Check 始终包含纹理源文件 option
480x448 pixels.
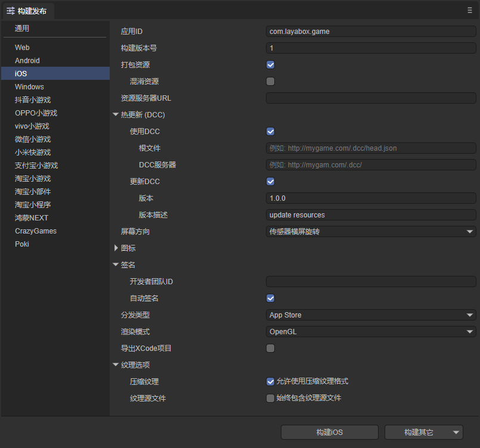coord(270,399)
